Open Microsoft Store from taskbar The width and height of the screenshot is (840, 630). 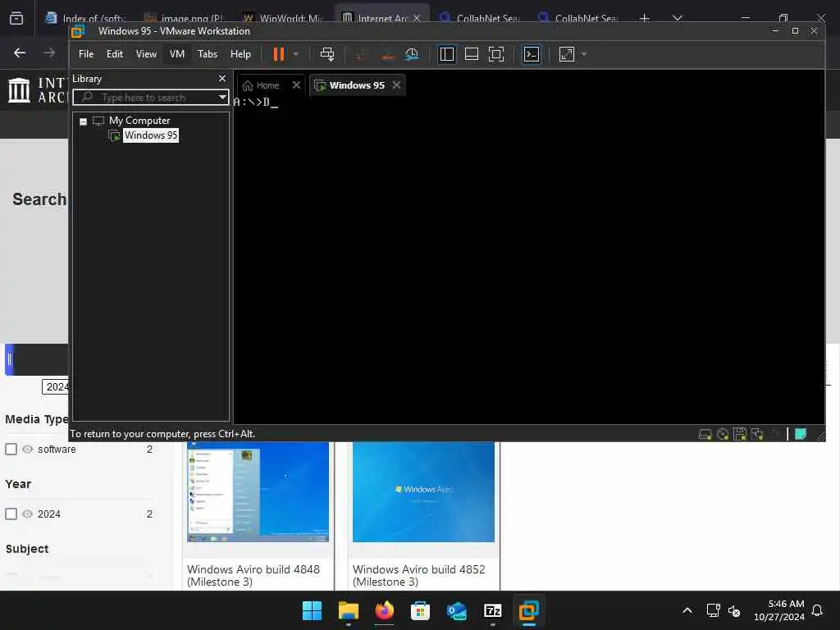point(420,610)
